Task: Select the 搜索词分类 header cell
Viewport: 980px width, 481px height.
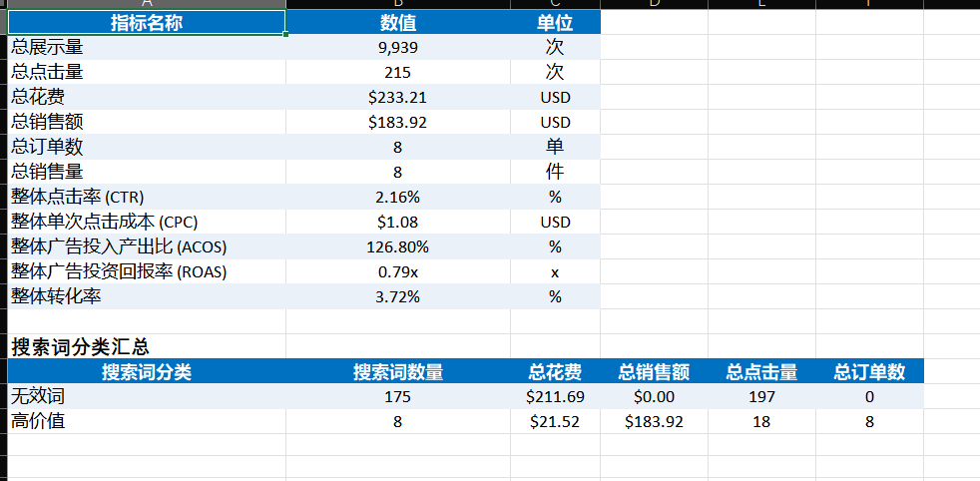Action: (147, 371)
